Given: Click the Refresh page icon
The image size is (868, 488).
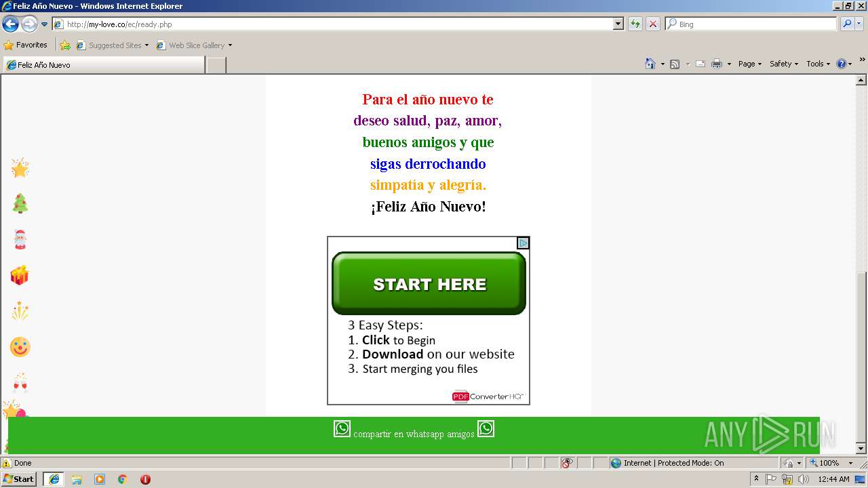Looking at the screenshot, I should click(635, 24).
